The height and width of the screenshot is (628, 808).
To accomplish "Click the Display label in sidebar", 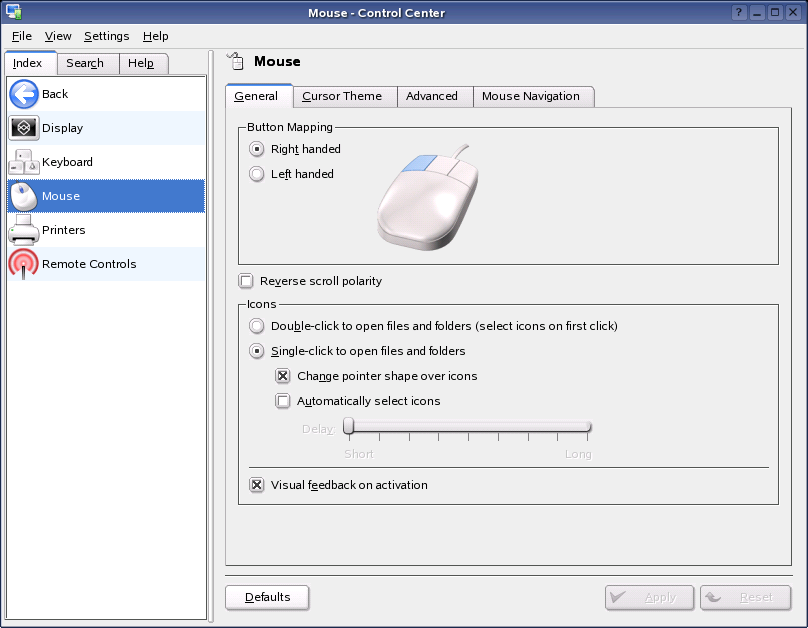I will (x=62, y=128).
